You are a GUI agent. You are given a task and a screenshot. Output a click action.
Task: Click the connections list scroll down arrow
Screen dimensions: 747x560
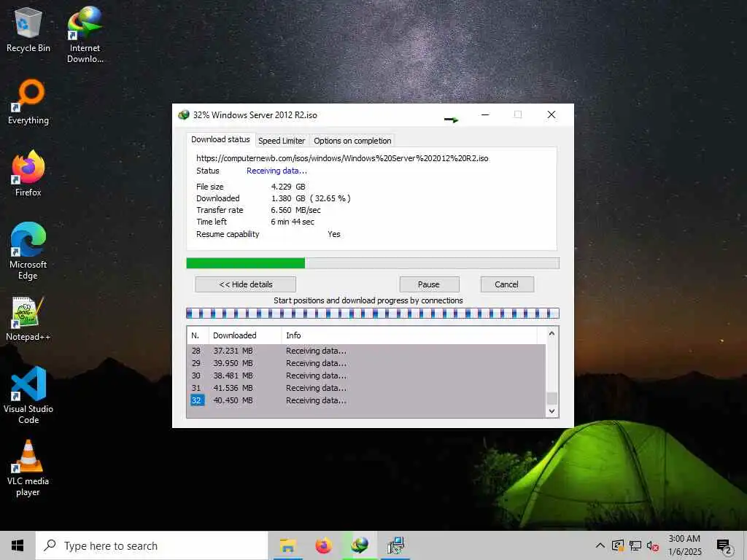pos(551,411)
